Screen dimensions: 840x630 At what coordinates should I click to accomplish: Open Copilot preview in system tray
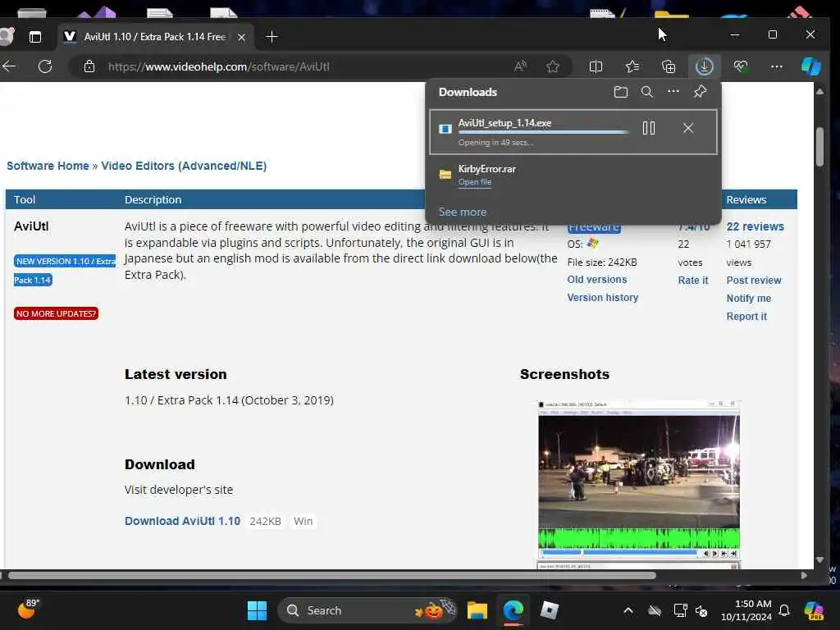[x=814, y=610]
